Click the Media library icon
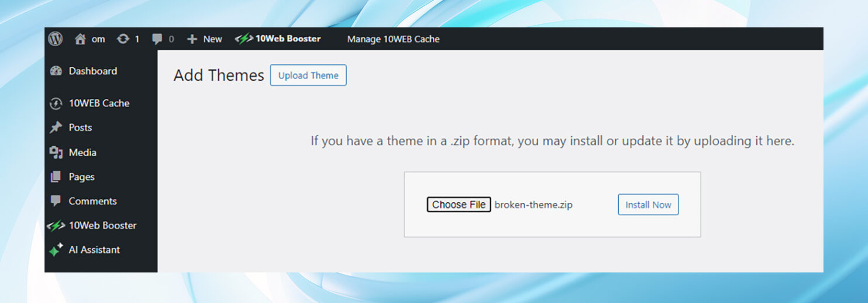The image size is (868, 303). [56, 153]
